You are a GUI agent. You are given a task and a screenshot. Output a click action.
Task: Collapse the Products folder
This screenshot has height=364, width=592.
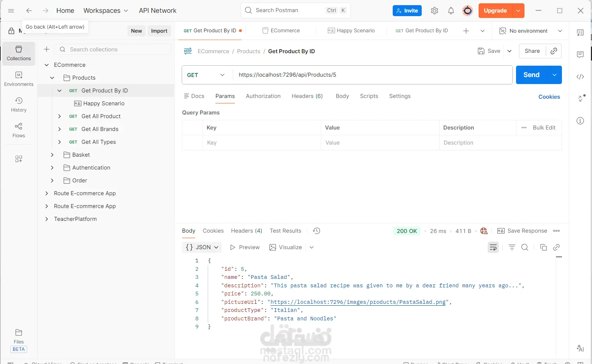click(x=52, y=78)
